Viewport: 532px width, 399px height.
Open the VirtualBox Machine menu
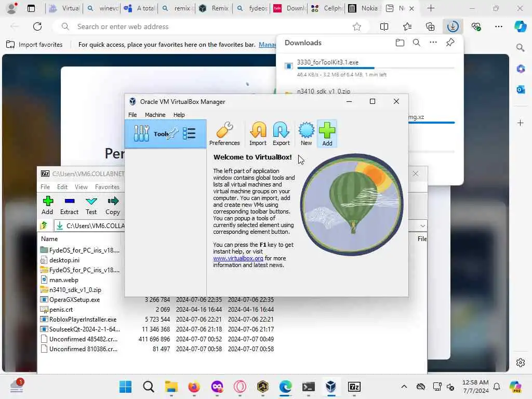(155, 115)
